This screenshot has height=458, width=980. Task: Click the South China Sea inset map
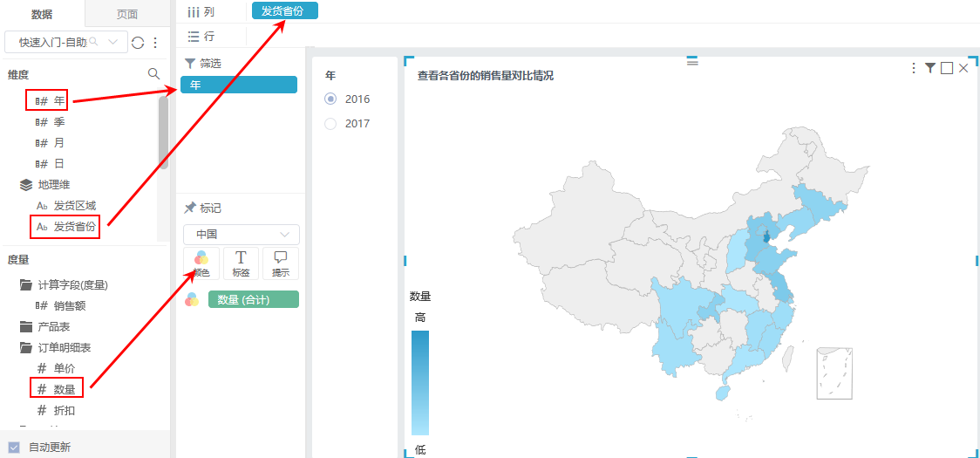point(834,373)
